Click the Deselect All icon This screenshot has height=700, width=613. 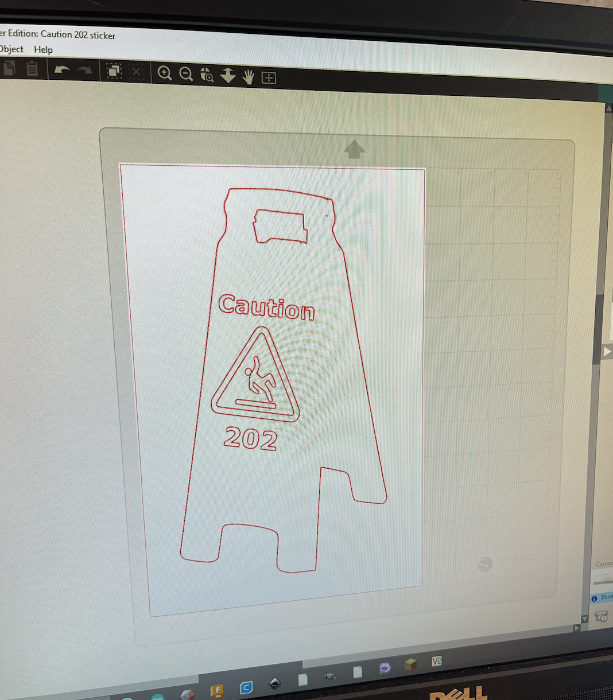click(x=136, y=71)
